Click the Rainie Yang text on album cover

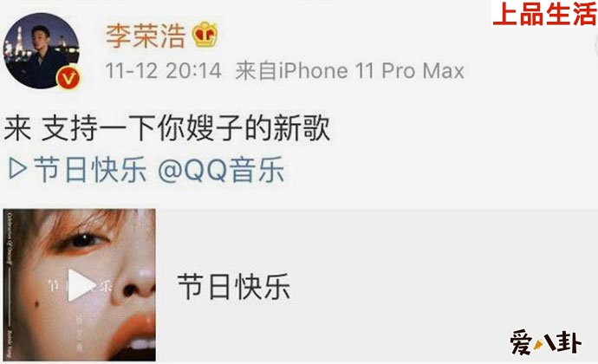click(10, 344)
